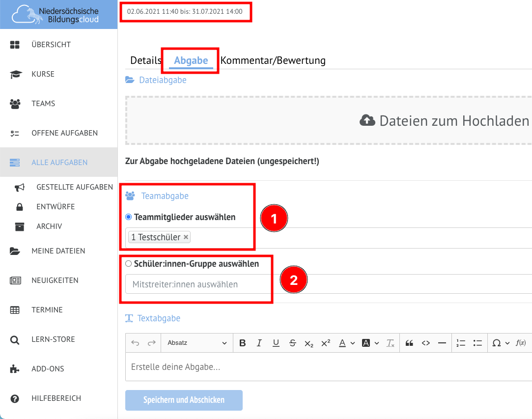Click the bold formatting icon
This screenshot has width=532, height=419.
(x=242, y=343)
